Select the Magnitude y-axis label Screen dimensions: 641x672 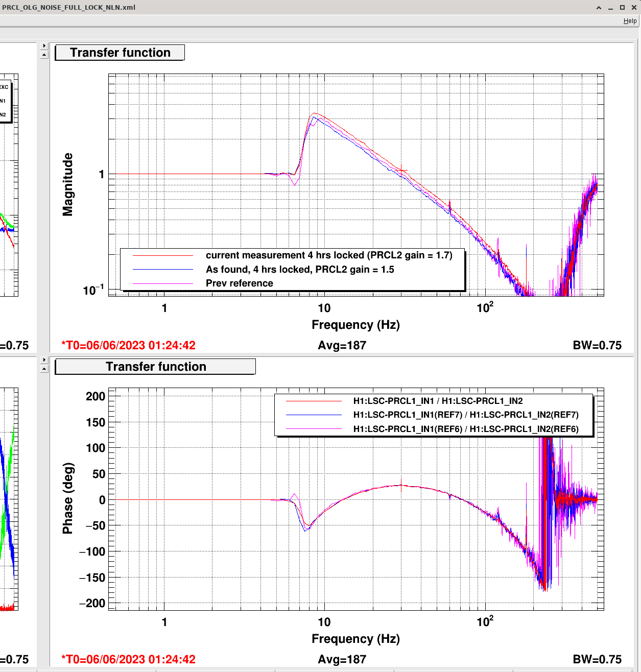(x=67, y=184)
